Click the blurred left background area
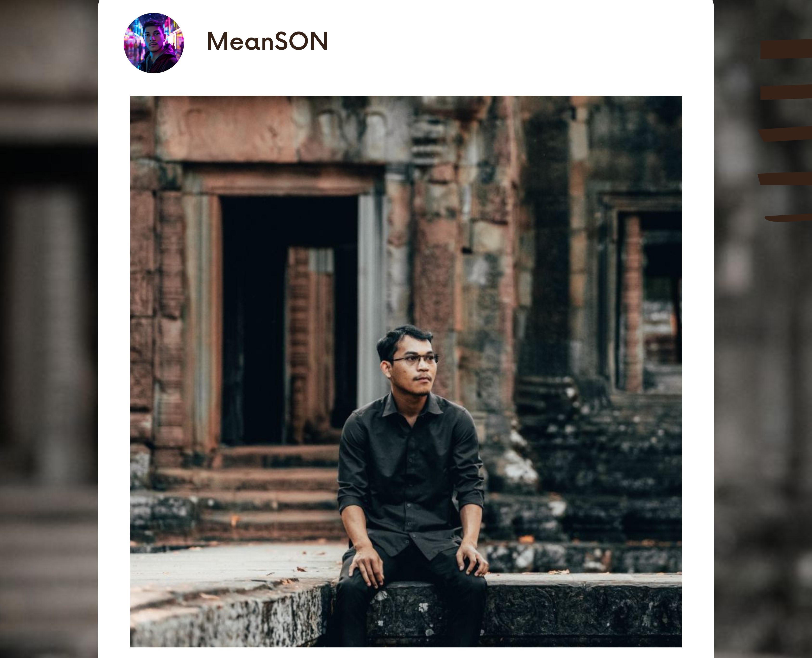The height and width of the screenshot is (658, 812). pos(49,329)
